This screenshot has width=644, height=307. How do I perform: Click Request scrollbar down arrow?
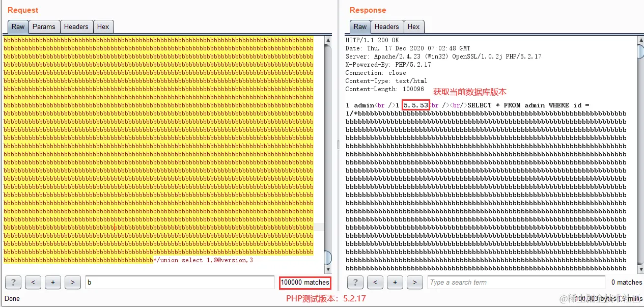coord(328,269)
